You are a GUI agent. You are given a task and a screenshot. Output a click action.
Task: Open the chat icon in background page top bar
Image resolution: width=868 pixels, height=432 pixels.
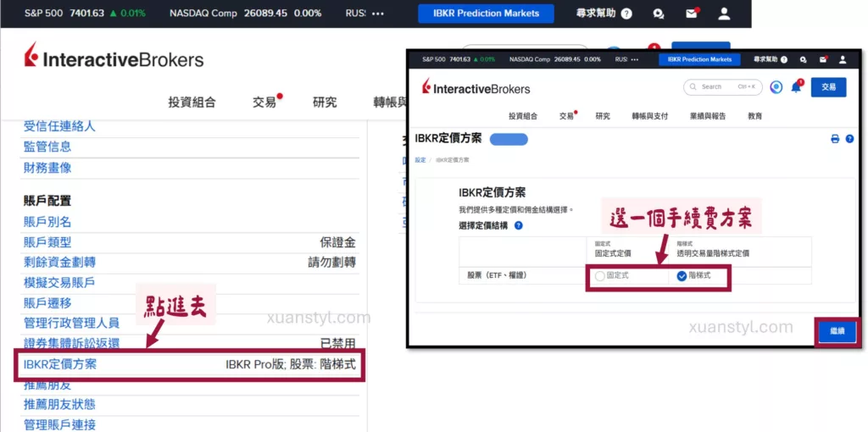point(659,14)
